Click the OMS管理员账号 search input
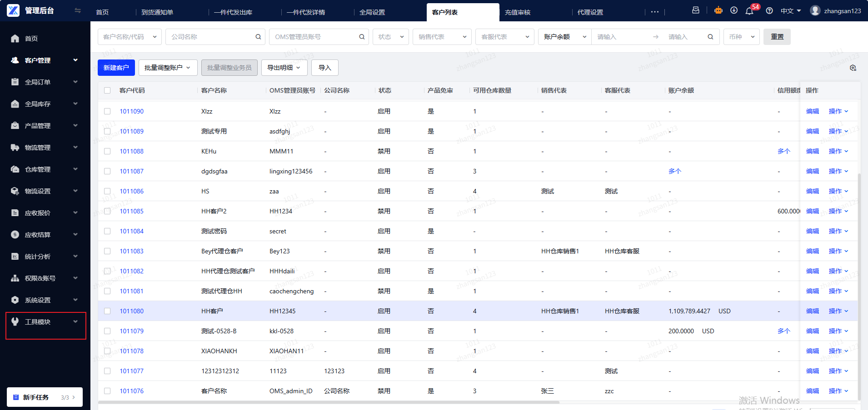The image size is (868, 410). [x=314, y=37]
